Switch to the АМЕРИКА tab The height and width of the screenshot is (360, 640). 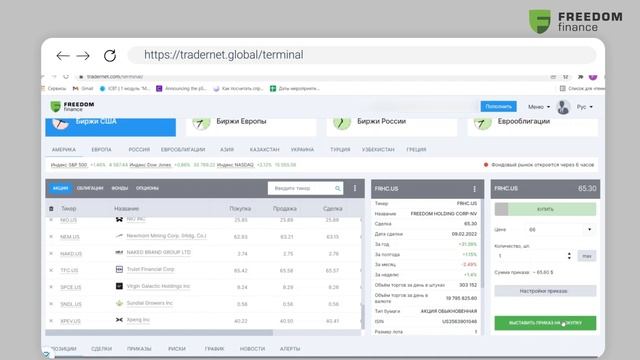click(x=64, y=149)
